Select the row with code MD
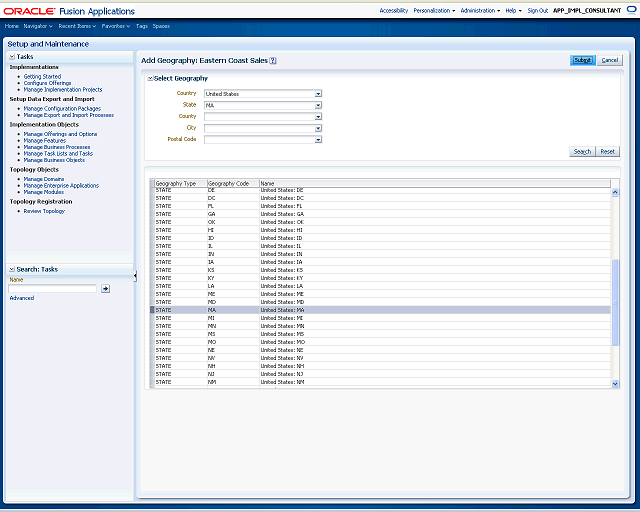The image size is (640, 512). (x=380, y=302)
